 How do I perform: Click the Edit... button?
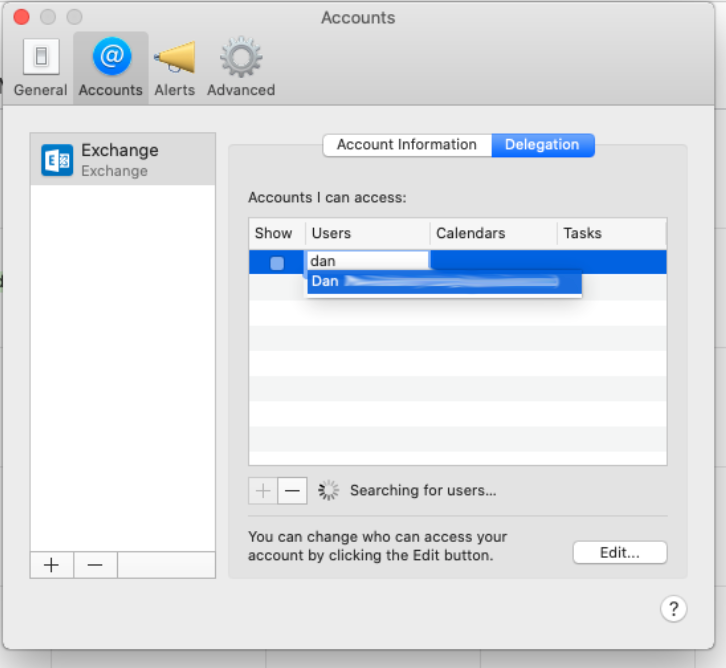[620, 552]
